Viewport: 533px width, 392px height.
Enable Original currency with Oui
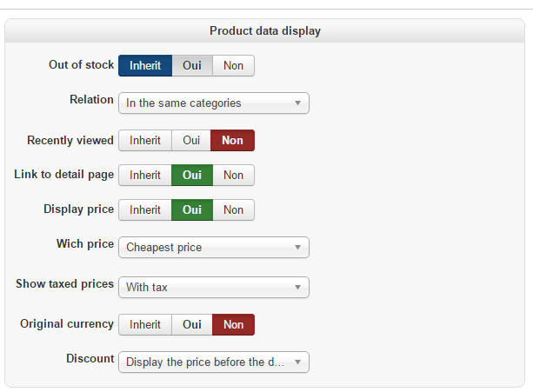(x=192, y=325)
